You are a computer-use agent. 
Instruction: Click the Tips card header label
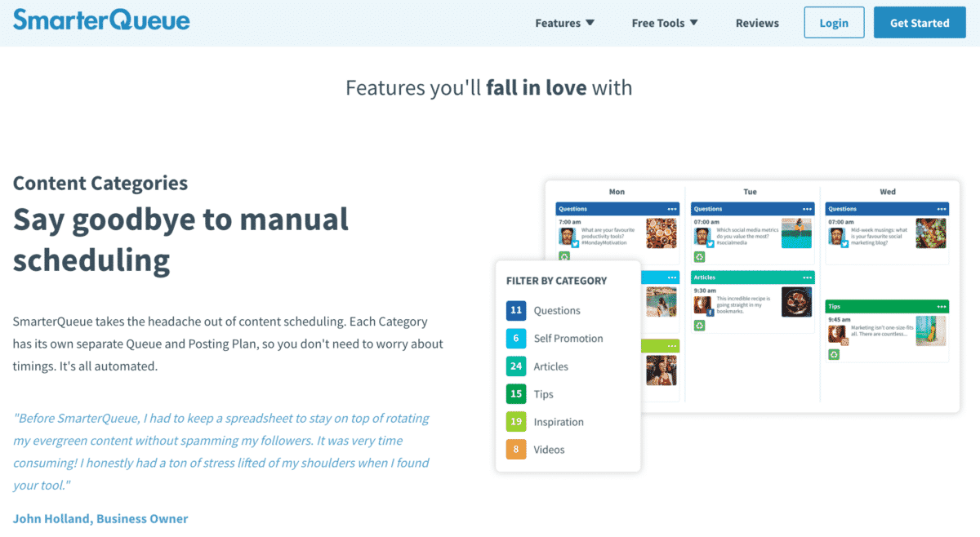click(x=834, y=306)
